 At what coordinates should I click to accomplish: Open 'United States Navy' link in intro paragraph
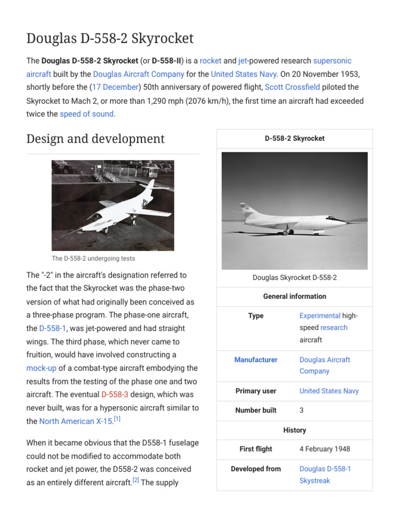tap(244, 74)
